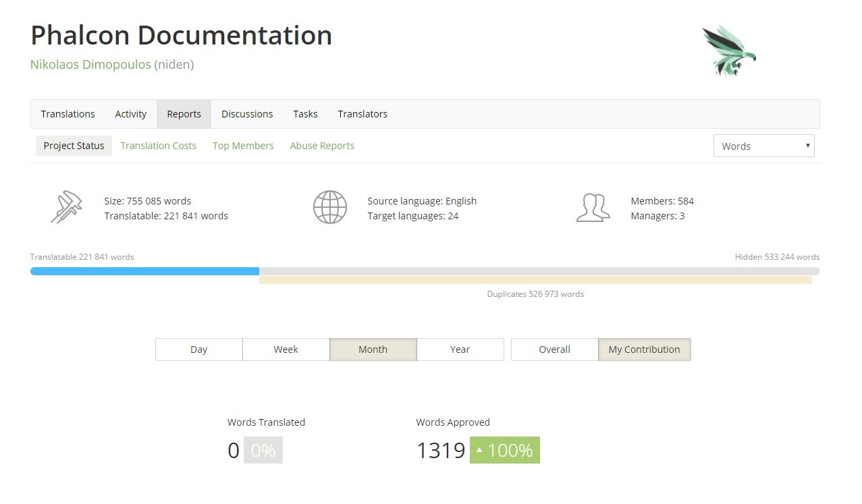The width and height of the screenshot is (862, 504).
Task: Click 'Translatable: 221 841 words' stat
Action: (166, 216)
